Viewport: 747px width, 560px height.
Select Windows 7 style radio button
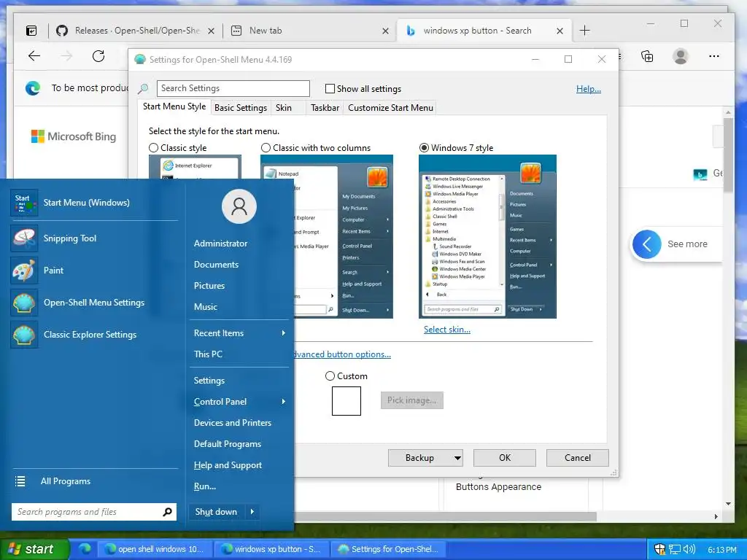(424, 148)
